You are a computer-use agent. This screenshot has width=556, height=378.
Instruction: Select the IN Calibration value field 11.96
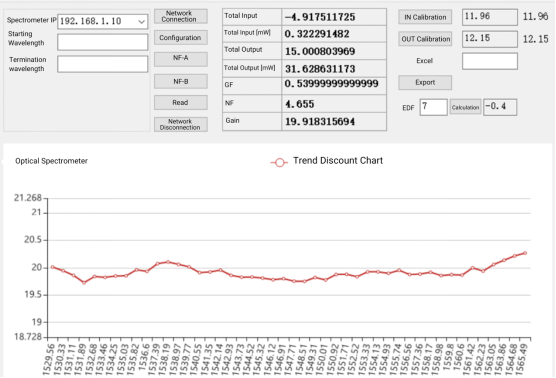(x=490, y=17)
